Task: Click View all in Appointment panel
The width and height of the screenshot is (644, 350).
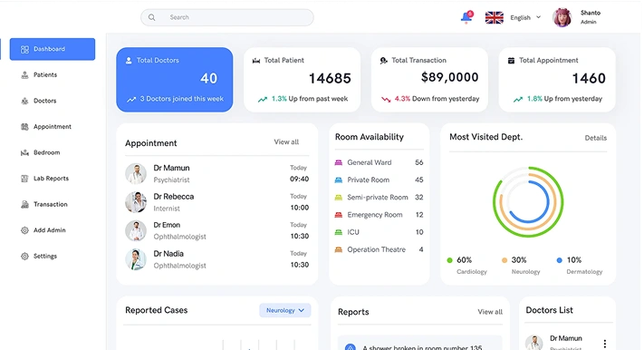Action: 286,141
